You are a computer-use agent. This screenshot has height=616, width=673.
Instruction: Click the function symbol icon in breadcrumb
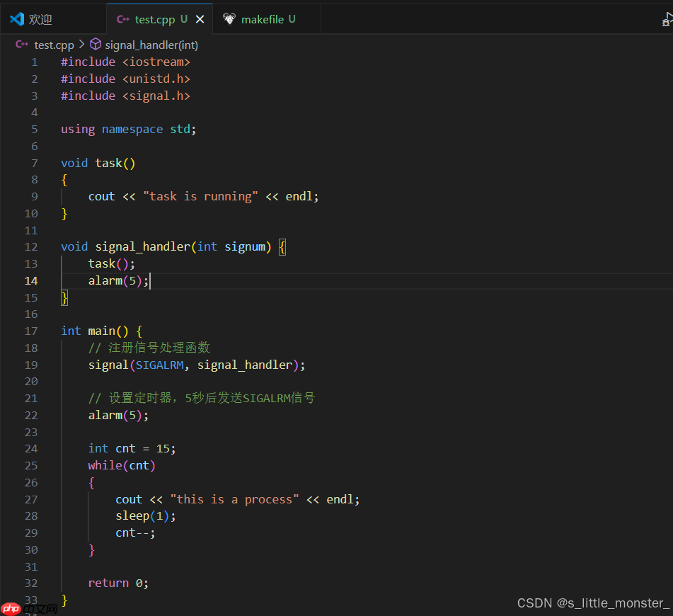[x=96, y=44]
